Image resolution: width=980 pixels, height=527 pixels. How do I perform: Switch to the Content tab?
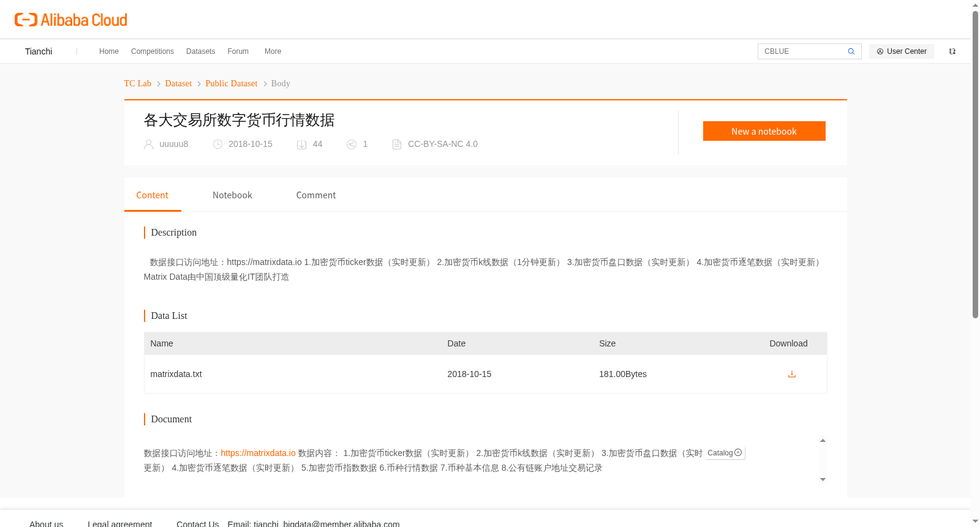click(153, 195)
